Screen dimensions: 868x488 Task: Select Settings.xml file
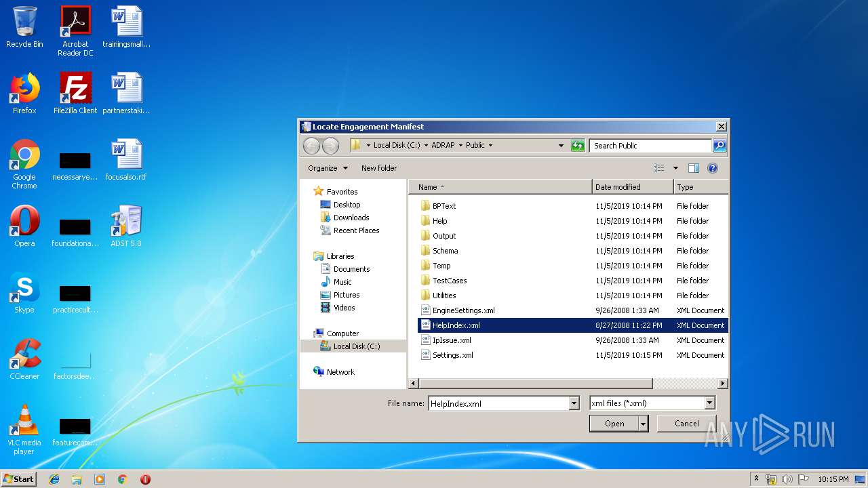573,355
